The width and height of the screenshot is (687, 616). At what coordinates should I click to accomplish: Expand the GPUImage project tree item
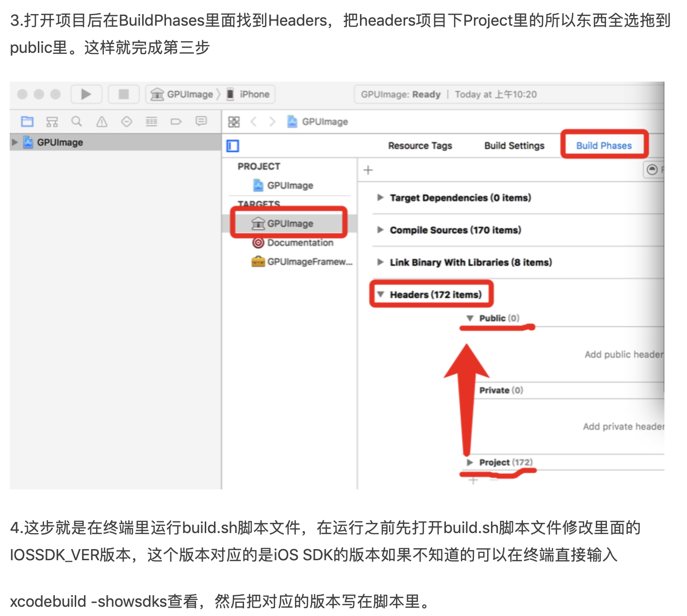pyautogui.click(x=15, y=142)
